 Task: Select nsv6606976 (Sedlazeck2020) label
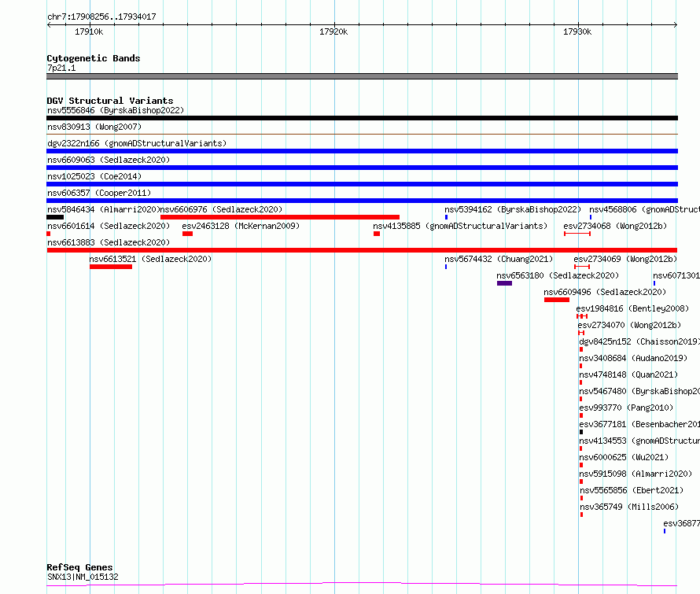tap(222, 209)
